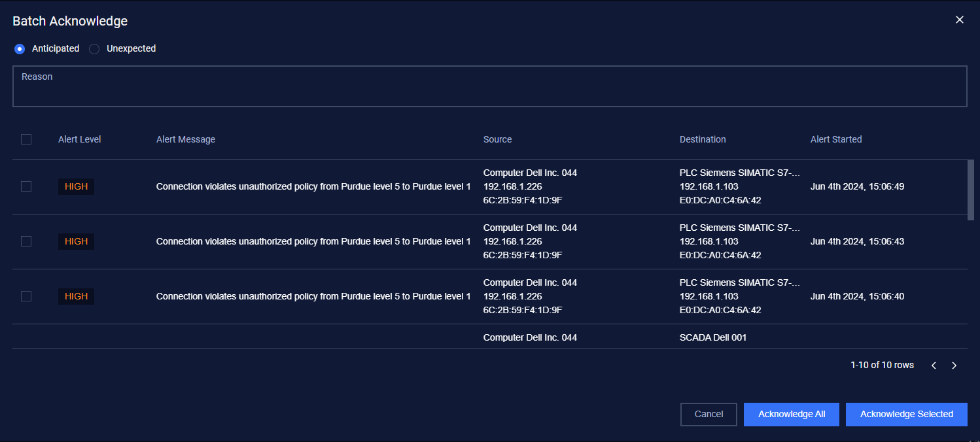
Task: Click the Alert Started column header
Action: coord(836,139)
